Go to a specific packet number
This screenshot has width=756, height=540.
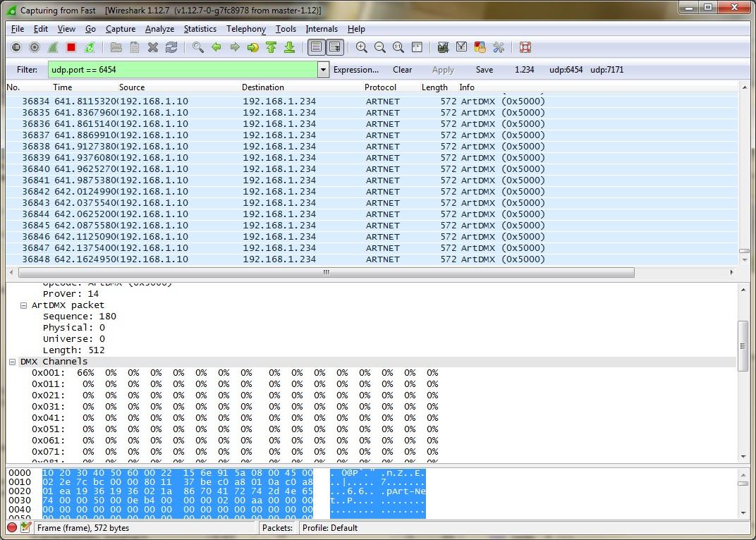point(252,47)
